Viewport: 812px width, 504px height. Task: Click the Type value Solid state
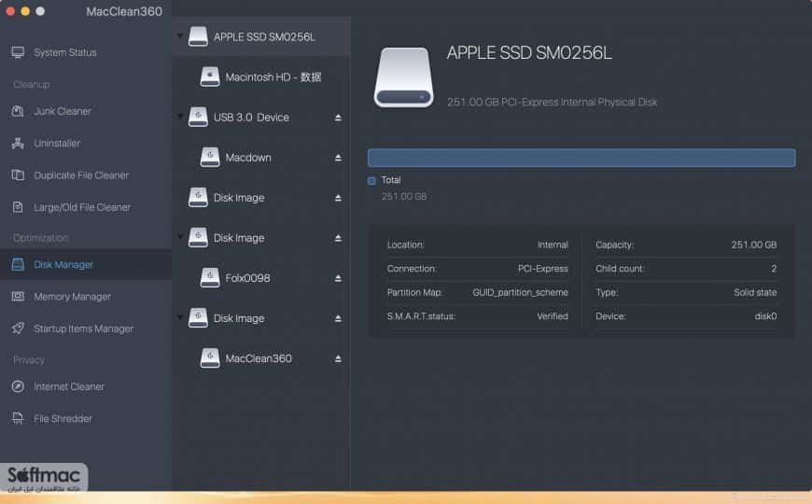[755, 293]
